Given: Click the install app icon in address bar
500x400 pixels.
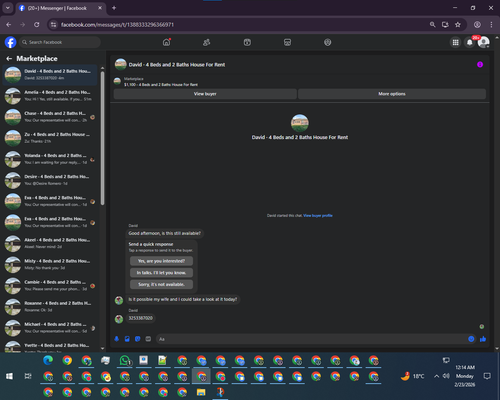Looking at the screenshot, I should (x=445, y=25).
